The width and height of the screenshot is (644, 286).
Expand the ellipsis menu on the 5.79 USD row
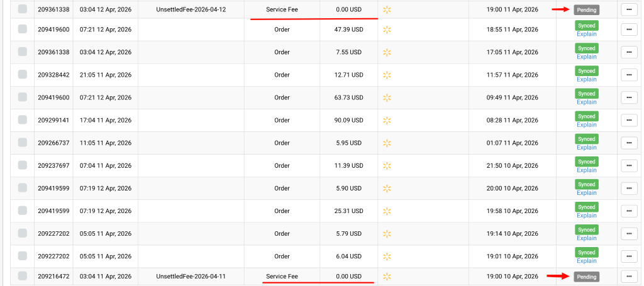[x=628, y=233]
